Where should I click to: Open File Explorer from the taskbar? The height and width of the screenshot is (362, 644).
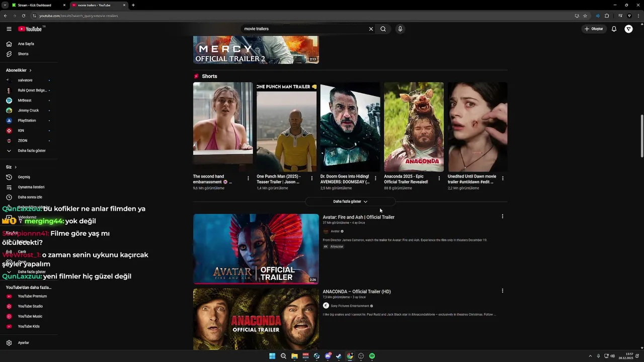tap(294, 356)
